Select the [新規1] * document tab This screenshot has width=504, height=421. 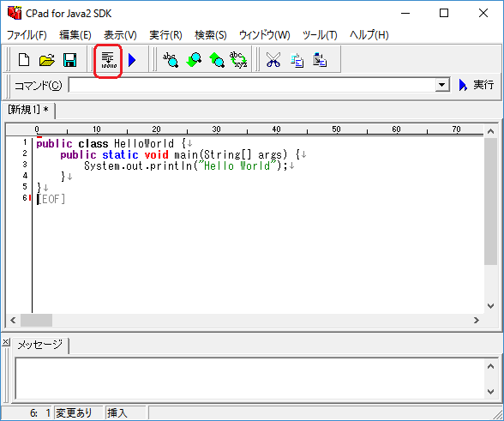(x=28, y=110)
